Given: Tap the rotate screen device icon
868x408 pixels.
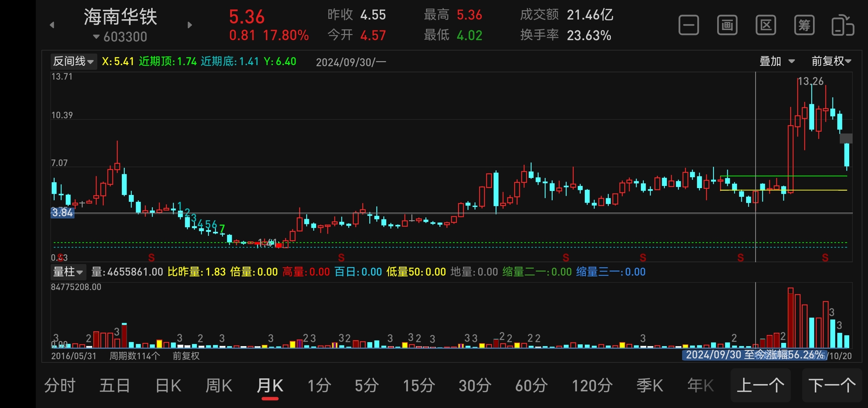Looking at the screenshot, I should click(x=843, y=25).
